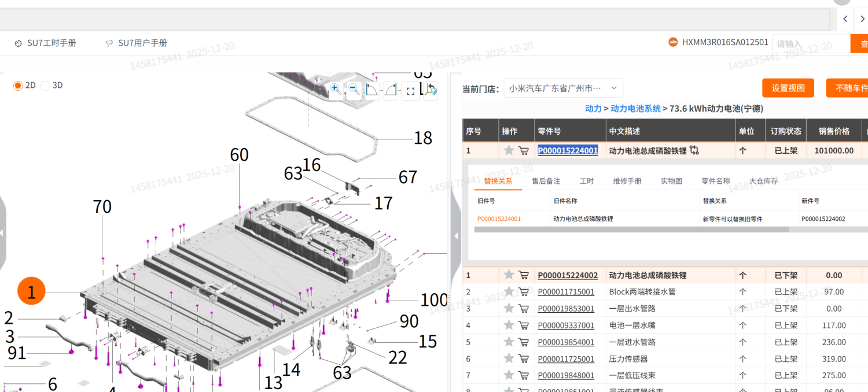
Task: Switch to the 大仓库存 tab
Action: coord(763,181)
